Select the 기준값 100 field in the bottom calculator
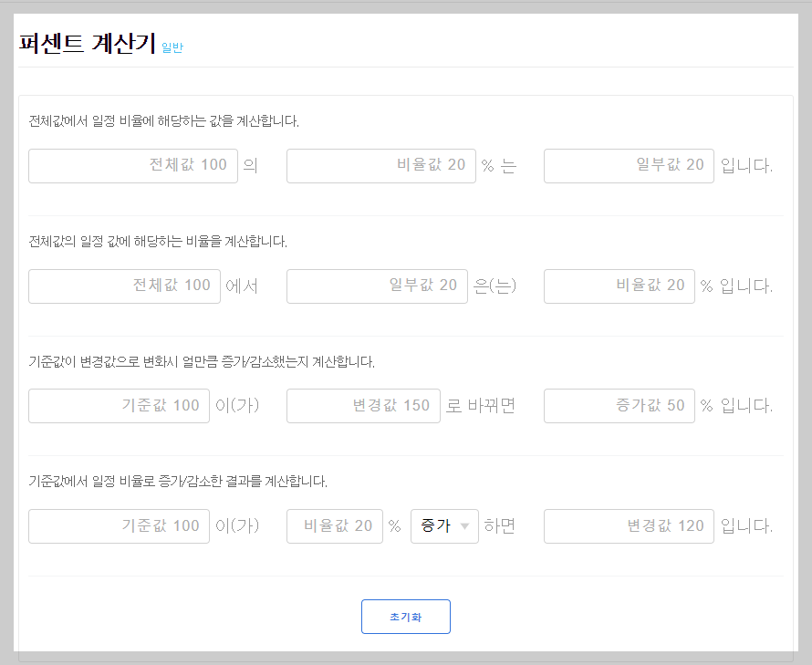 (119, 525)
